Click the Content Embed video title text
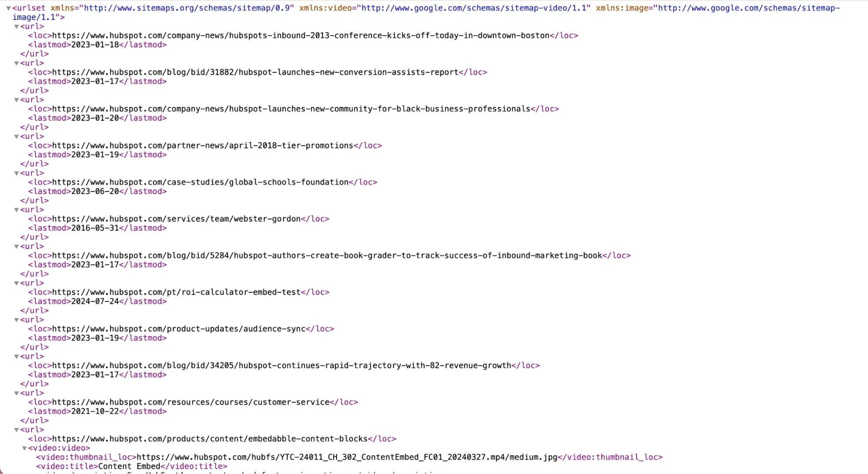Screen dimensions: 868x474 point(129,466)
